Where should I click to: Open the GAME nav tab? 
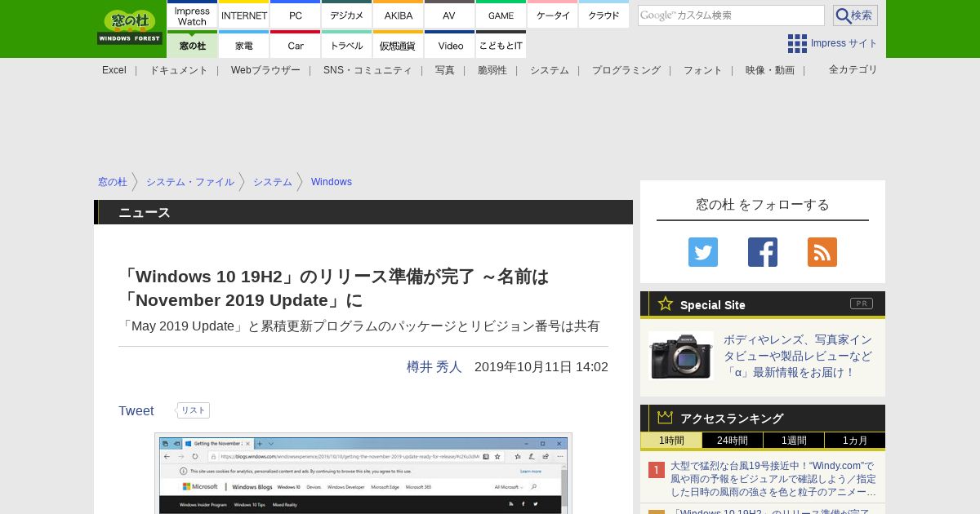(x=501, y=14)
